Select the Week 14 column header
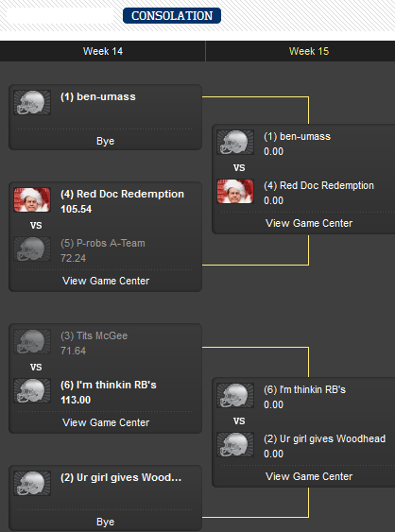 click(103, 51)
